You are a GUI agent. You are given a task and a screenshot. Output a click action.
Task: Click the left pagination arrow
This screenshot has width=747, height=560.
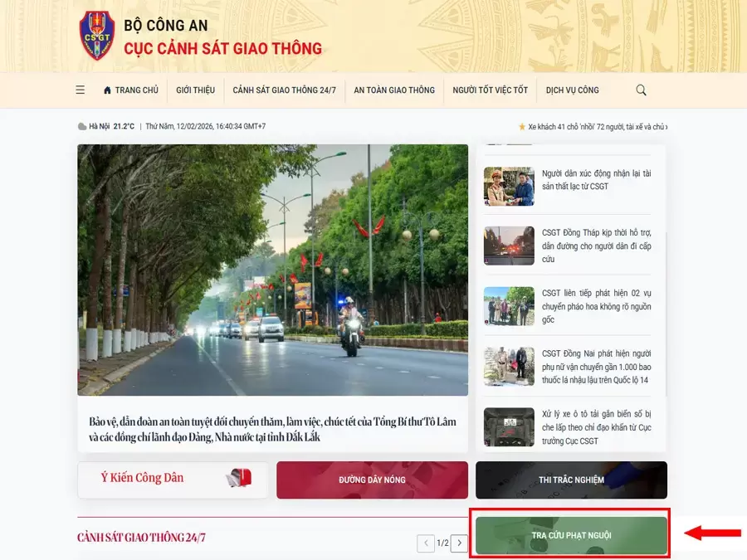[426, 543]
